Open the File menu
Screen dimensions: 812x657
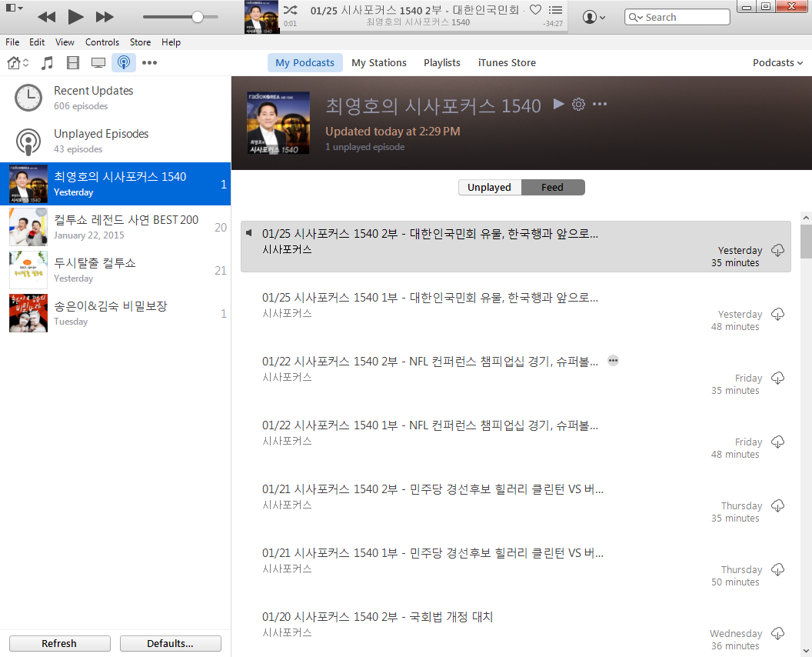tap(12, 42)
